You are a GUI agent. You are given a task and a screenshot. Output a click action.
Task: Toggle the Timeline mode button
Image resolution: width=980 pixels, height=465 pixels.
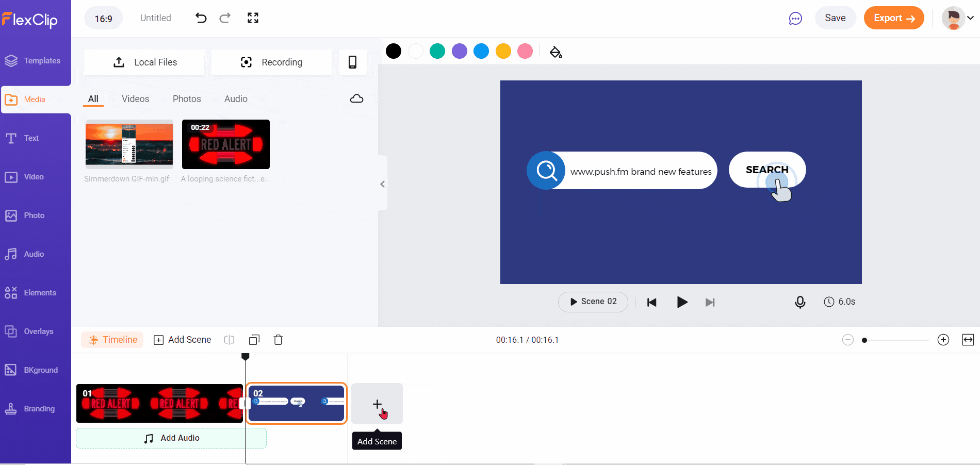pyautogui.click(x=112, y=340)
